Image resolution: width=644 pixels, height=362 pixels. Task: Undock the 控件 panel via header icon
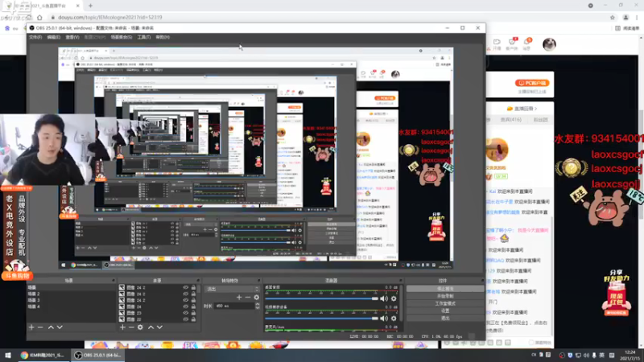pyautogui.click(x=481, y=281)
